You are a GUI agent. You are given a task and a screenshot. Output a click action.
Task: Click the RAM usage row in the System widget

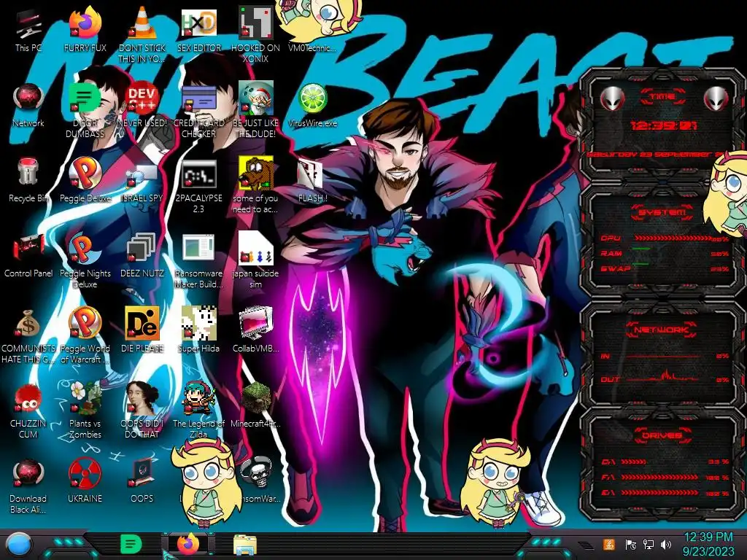[x=665, y=253]
